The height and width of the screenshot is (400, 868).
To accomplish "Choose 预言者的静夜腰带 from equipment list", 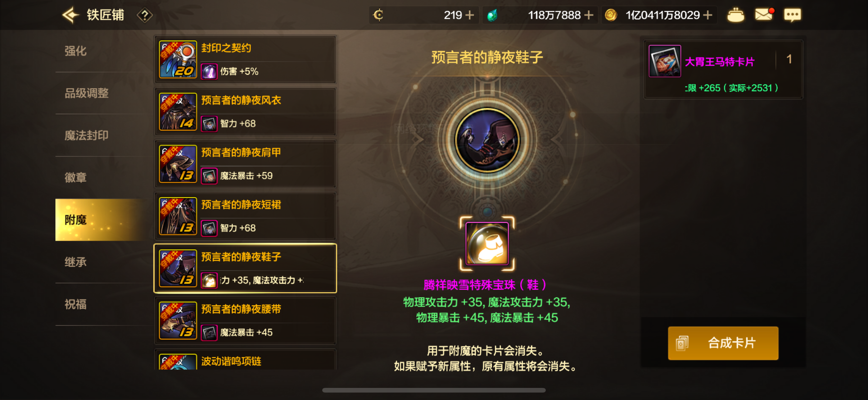I will [x=245, y=321].
